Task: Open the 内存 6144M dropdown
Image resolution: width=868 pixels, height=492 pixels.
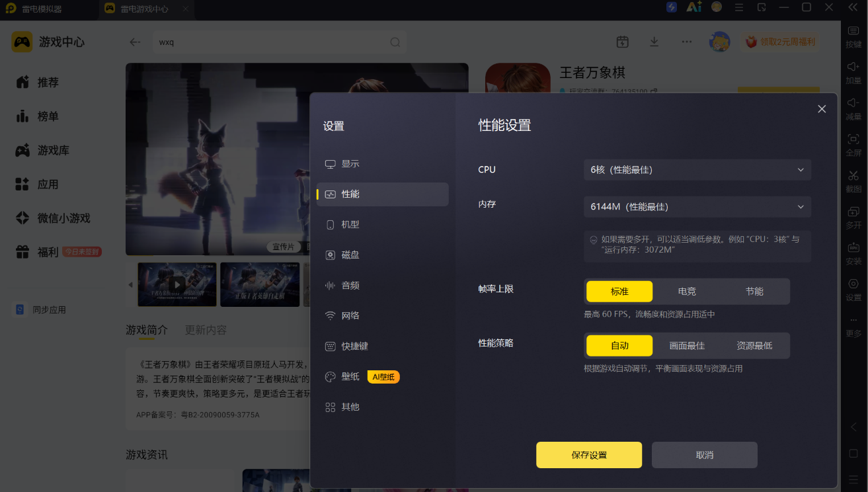Action: pos(697,207)
